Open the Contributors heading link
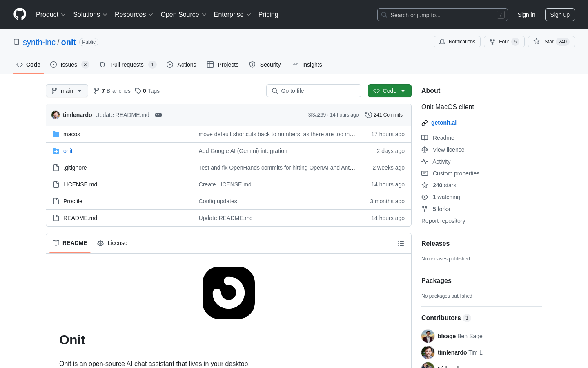 tap(446, 318)
